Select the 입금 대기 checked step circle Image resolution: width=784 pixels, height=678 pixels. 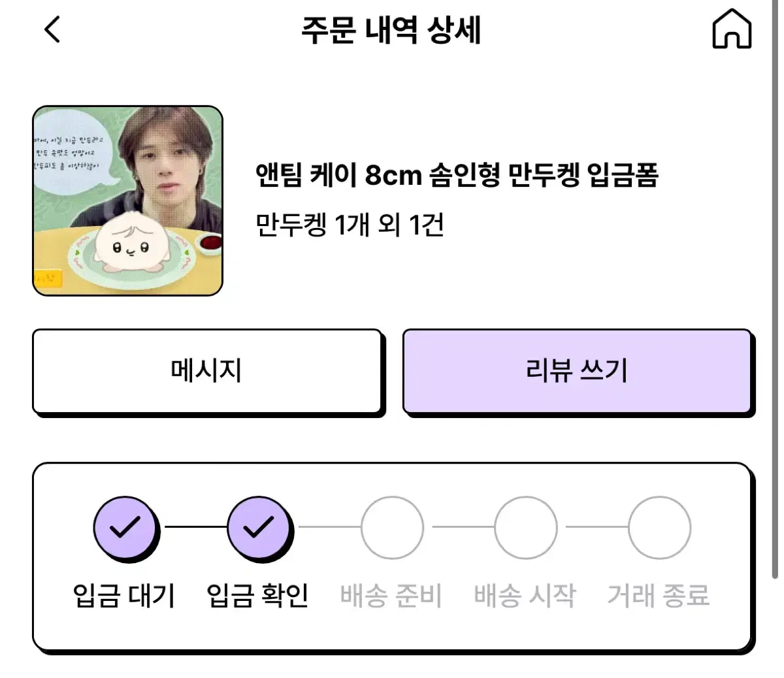tap(125, 528)
